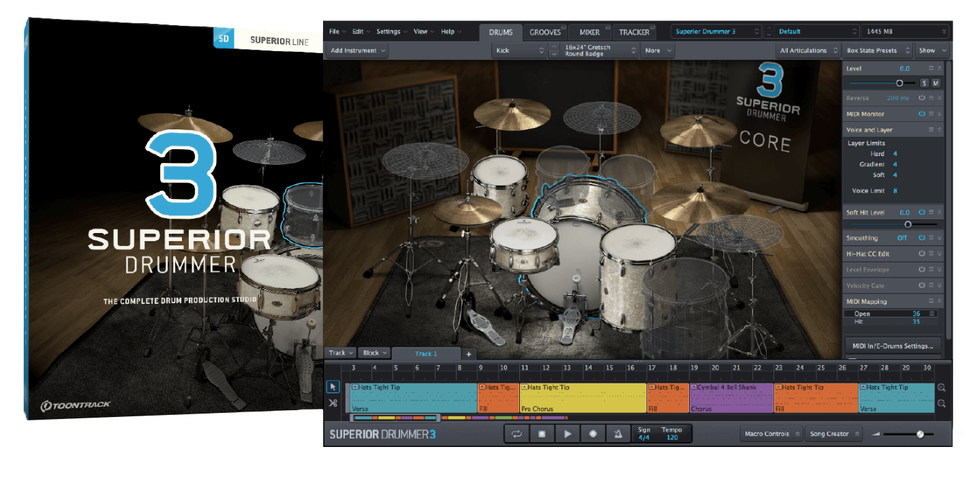Open the Open 36 mapping row menu
Viewport: 980px width, 479px height.
coord(932,313)
